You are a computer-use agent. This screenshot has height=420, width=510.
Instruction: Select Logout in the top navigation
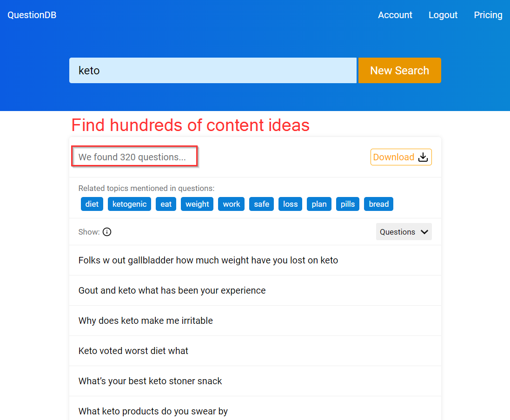443,15
